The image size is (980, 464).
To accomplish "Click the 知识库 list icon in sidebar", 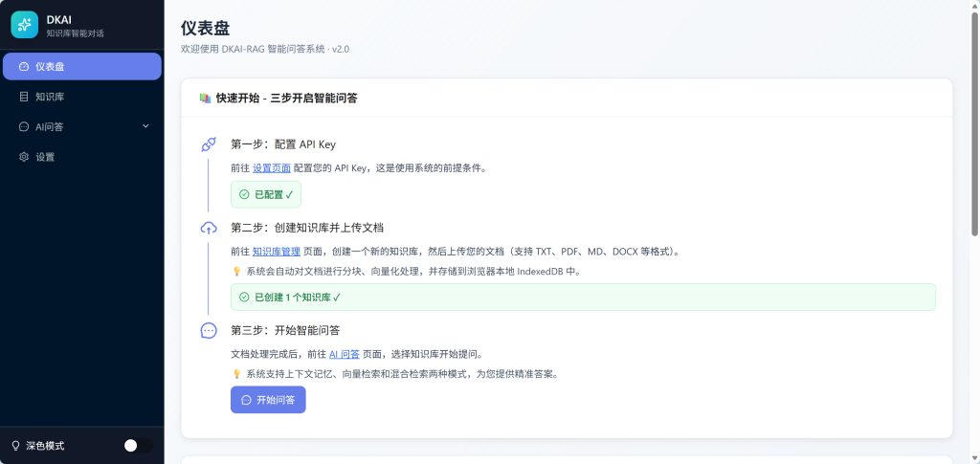I will point(24,97).
